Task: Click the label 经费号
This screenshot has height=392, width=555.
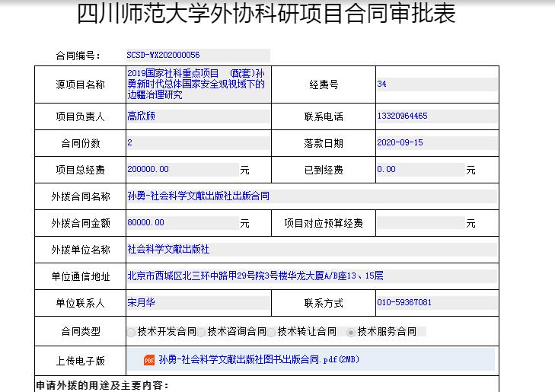Action: point(324,84)
